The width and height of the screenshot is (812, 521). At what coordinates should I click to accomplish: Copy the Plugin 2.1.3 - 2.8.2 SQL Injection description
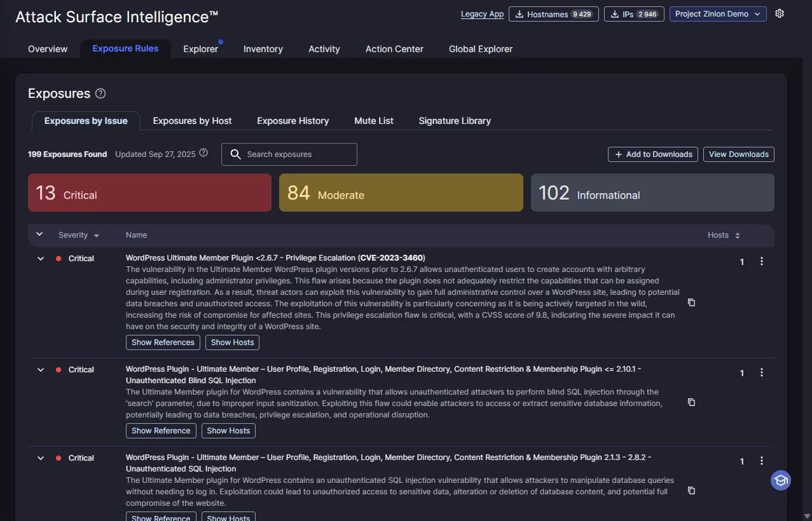[x=691, y=491]
